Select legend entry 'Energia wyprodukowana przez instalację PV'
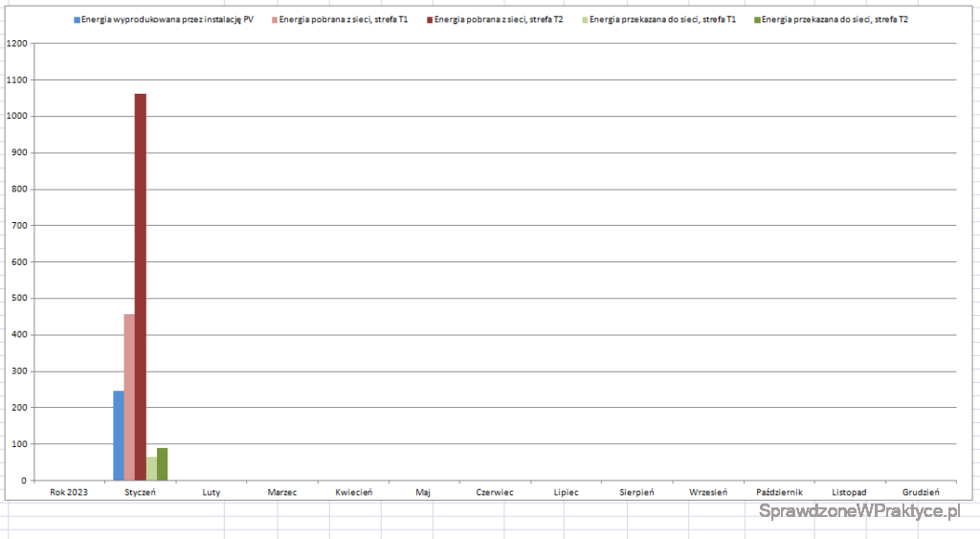The height and width of the screenshot is (539, 980). [167, 19]
